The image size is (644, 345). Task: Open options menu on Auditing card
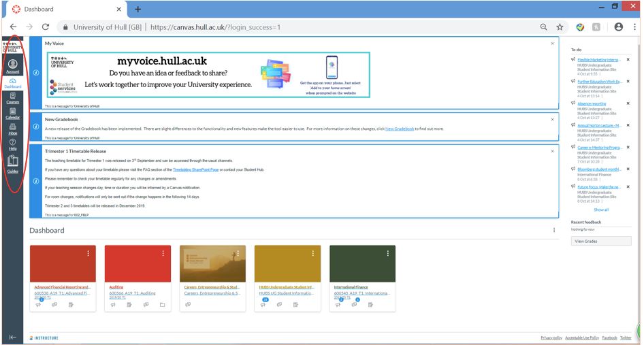point(163,253)
